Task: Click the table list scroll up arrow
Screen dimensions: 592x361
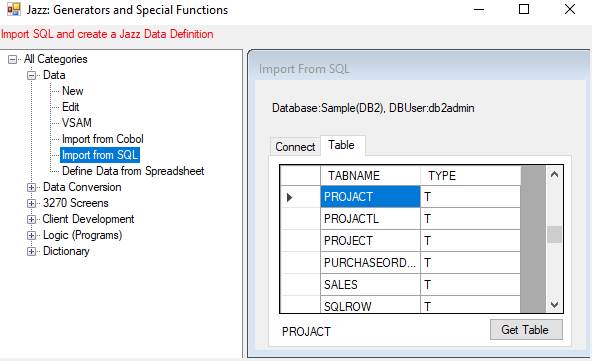Action: point(554,174)
